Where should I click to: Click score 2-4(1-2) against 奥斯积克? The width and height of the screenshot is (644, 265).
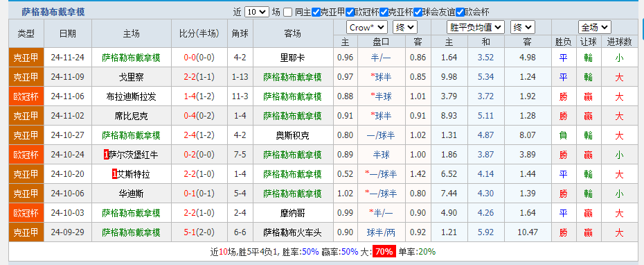(199, 135)
